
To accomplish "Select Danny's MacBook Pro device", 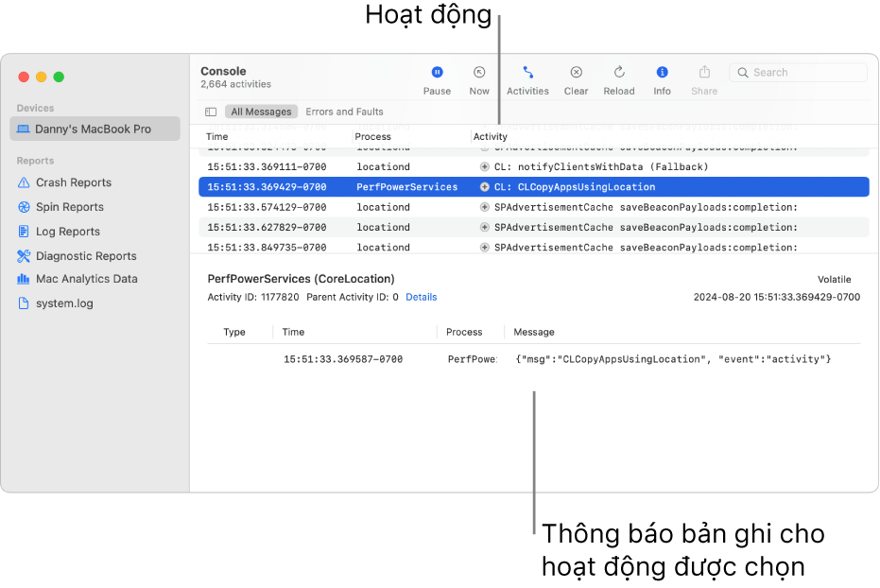I will point(94,129).
